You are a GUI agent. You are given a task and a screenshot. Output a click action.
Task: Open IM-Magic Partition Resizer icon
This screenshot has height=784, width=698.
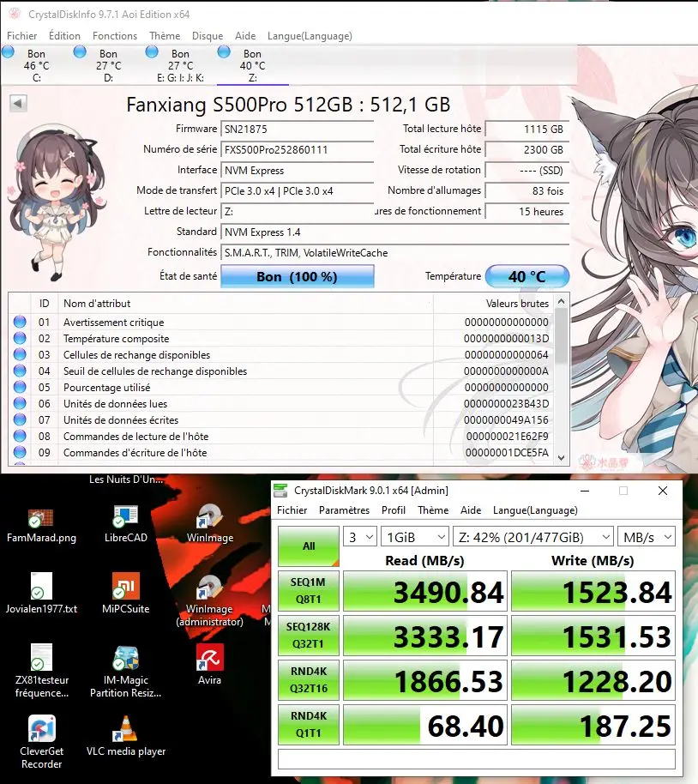coord(125,671)
